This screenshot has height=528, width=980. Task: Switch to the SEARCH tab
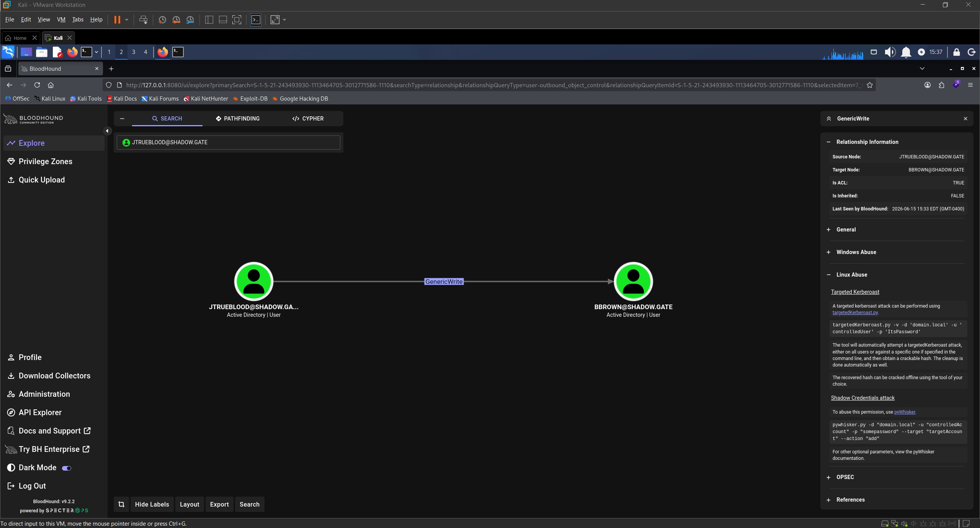click(x=167, y=119)
